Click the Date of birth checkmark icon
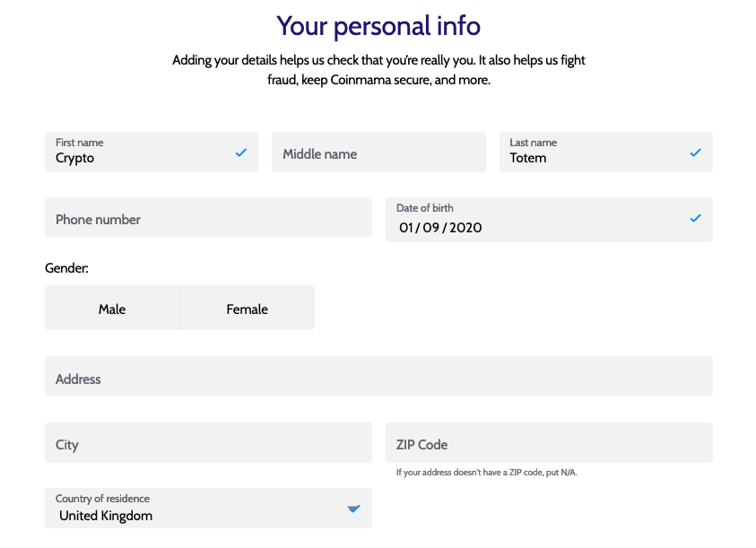 pyautogui.click(x=695, y=218)
